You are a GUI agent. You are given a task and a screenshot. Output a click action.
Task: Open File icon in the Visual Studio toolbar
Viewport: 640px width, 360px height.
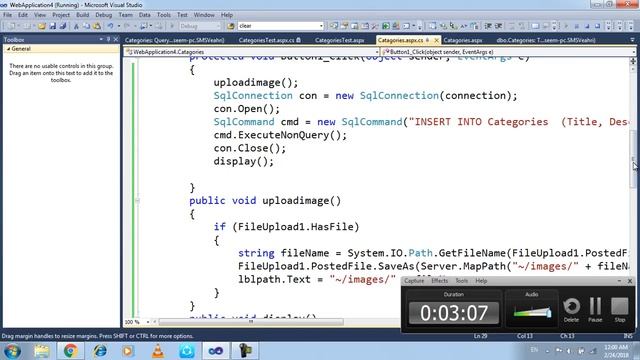pyautogui.click(x=42, y=26)
